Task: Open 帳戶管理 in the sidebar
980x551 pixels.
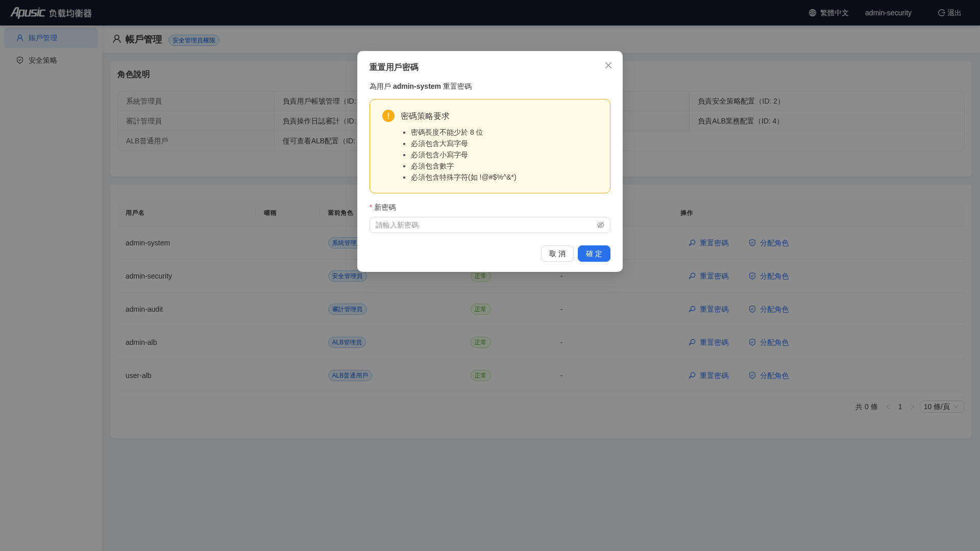Action: coord(51,38)
